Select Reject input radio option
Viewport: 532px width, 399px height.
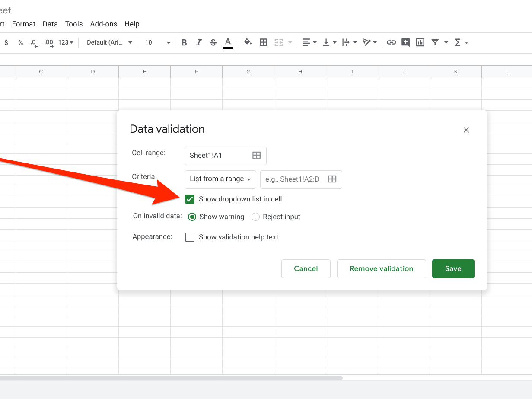point(255,217)
